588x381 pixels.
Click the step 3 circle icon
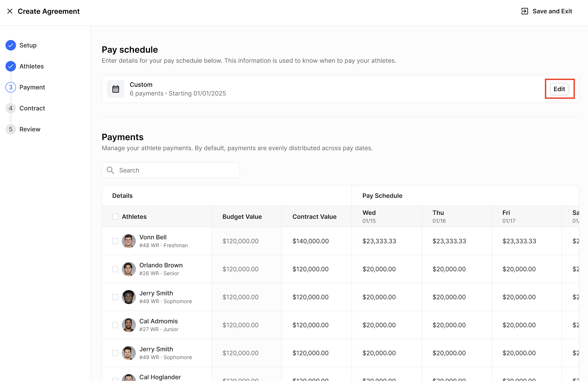[11, 87]
